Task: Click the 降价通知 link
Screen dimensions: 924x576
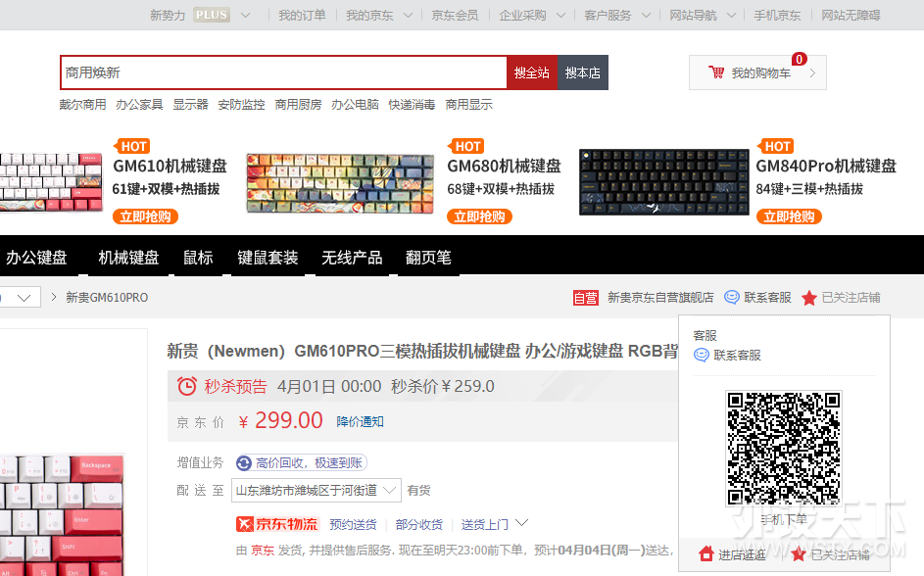Action: coord(360,421)
